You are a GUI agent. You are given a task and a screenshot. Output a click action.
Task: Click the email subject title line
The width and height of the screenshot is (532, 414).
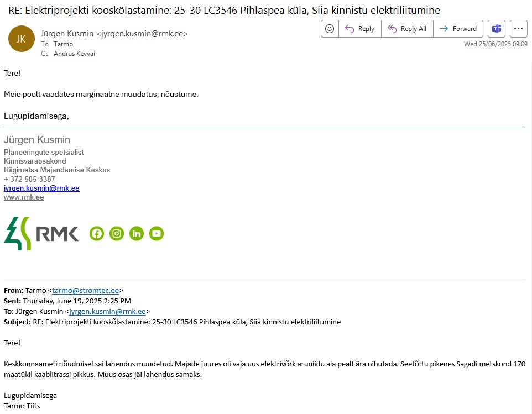tap(224, 10)
